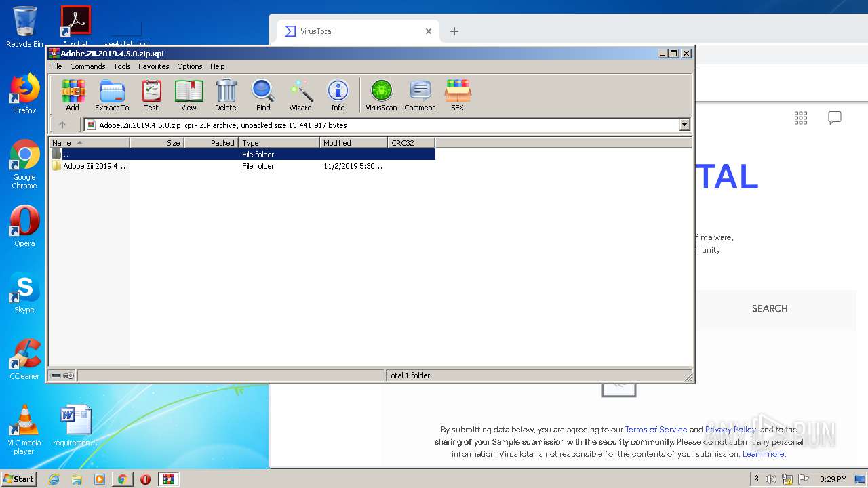Click the volume speaker tray icon
Viewport: 868px width, 488px height.
771,479
